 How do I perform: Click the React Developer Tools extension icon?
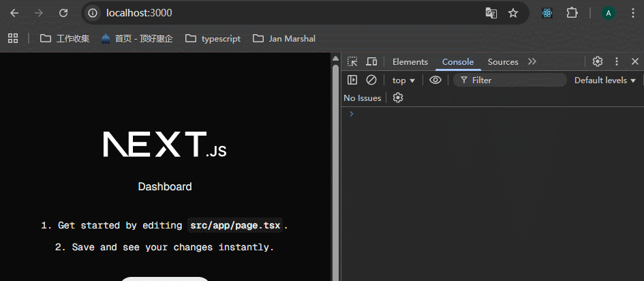click(547, 13)
